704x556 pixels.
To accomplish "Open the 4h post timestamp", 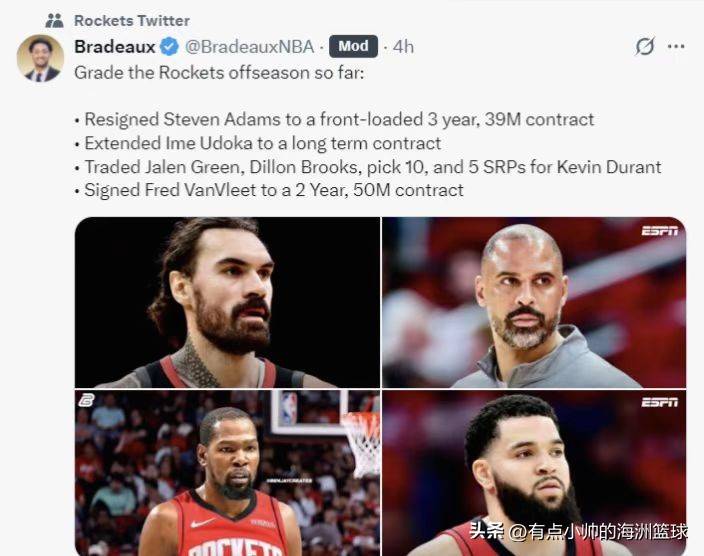I will [403, 47].
